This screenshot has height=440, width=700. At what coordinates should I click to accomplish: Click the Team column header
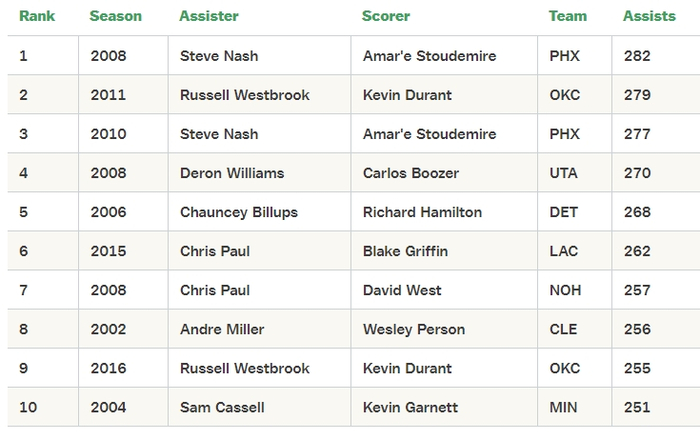tap(567, 16)
